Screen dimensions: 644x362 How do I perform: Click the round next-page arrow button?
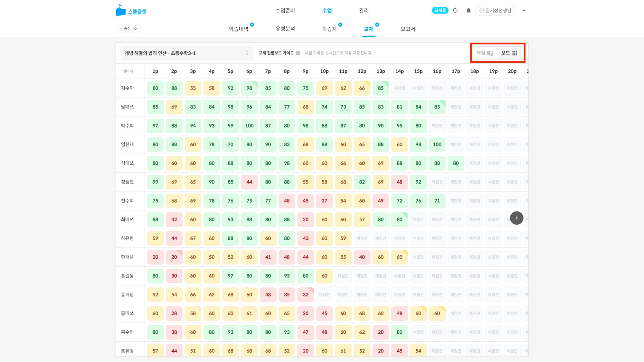pyautogui.click(x=516, y=218)
